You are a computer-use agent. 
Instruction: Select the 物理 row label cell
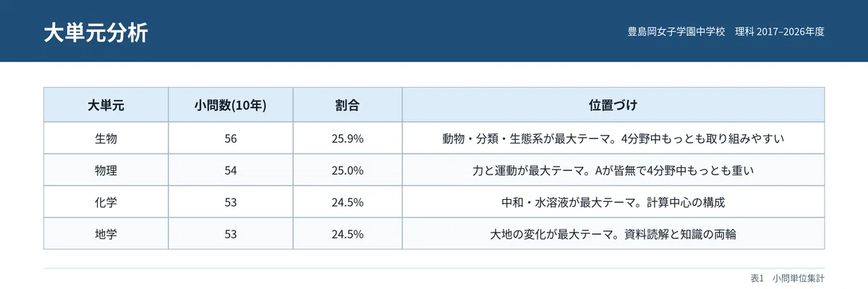click(106, 170)
